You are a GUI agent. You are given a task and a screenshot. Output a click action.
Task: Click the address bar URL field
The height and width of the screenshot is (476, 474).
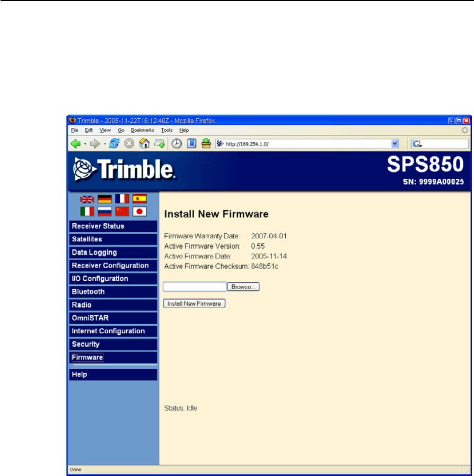[307, 144]
